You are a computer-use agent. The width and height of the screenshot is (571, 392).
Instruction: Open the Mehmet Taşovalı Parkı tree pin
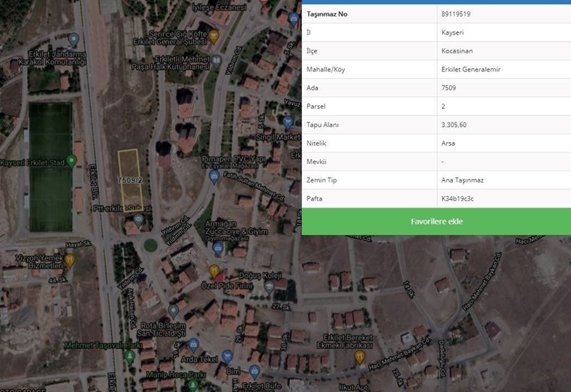(130, 357)
